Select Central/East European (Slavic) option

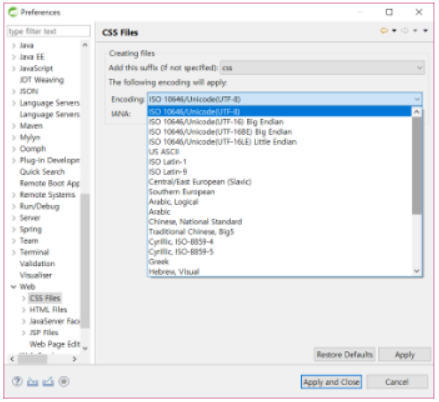pyautogui.click(x=279, y=182)
